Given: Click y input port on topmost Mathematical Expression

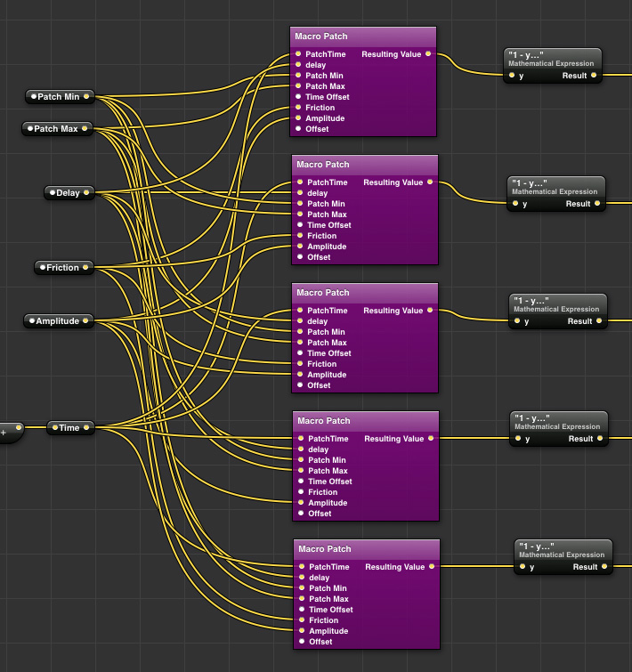Looking at the screenshot, I should [512, 76].
